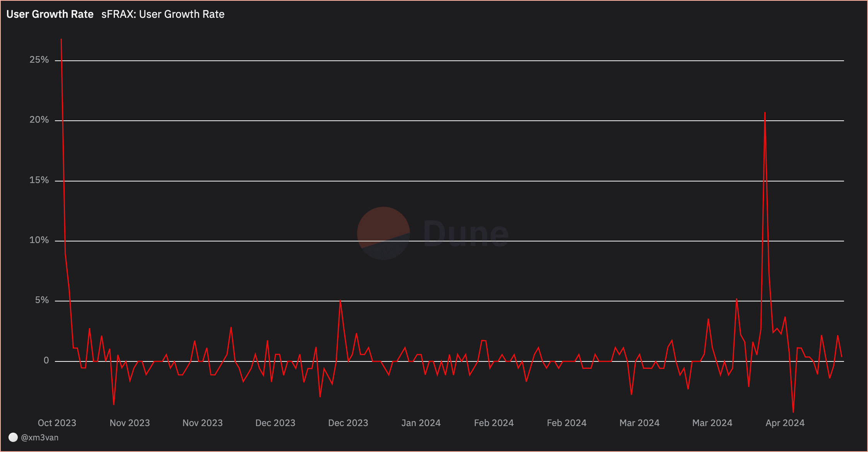Click the User Growth Rate bold title

click(x=50, y=14)
